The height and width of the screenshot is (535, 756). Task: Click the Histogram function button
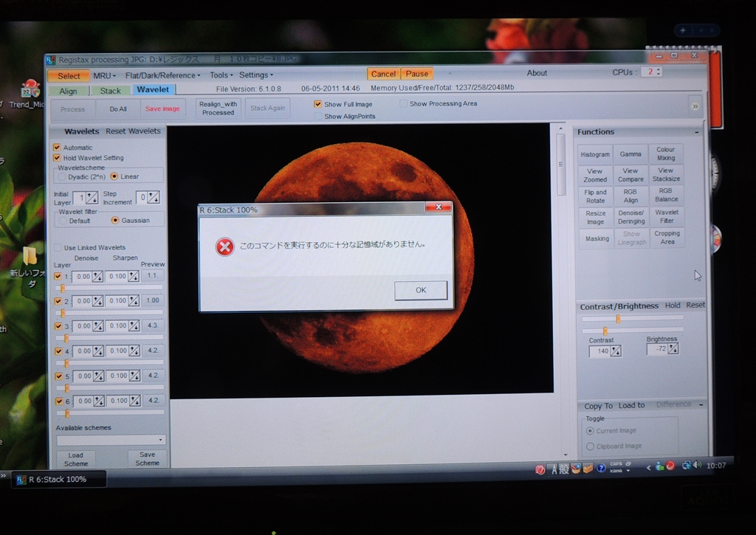click(595, 154)
